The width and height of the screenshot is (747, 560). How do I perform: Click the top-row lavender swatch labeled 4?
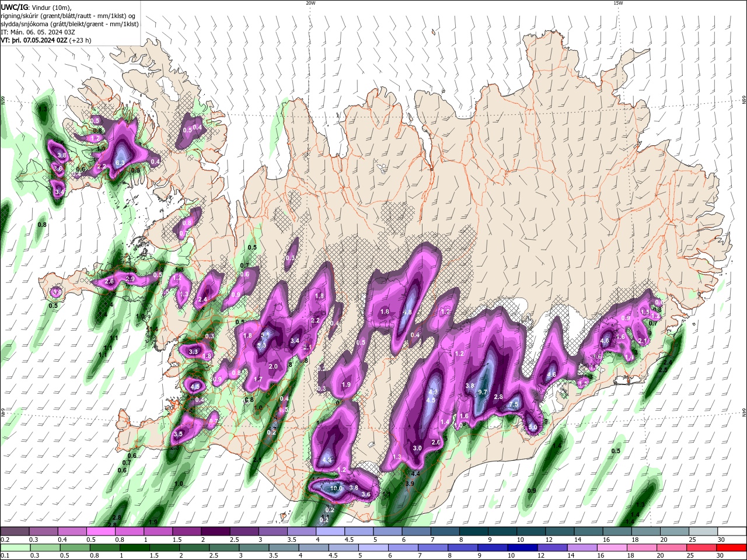pos(330,531)
